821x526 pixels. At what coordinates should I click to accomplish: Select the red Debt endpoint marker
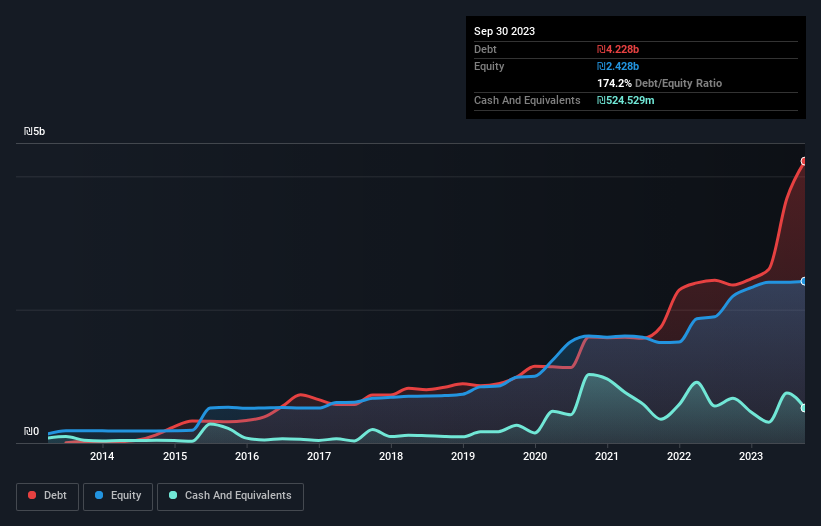804,161
